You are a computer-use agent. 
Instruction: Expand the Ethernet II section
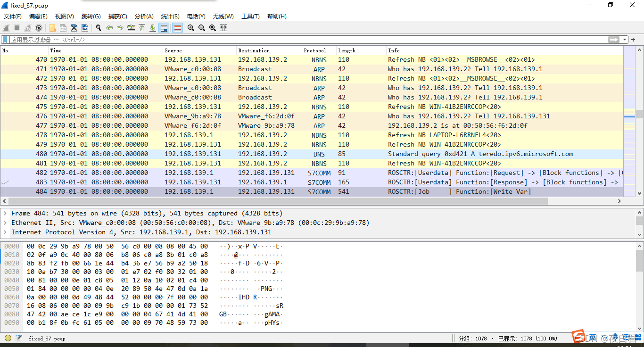pyautogui.click(x=6, y=223)
